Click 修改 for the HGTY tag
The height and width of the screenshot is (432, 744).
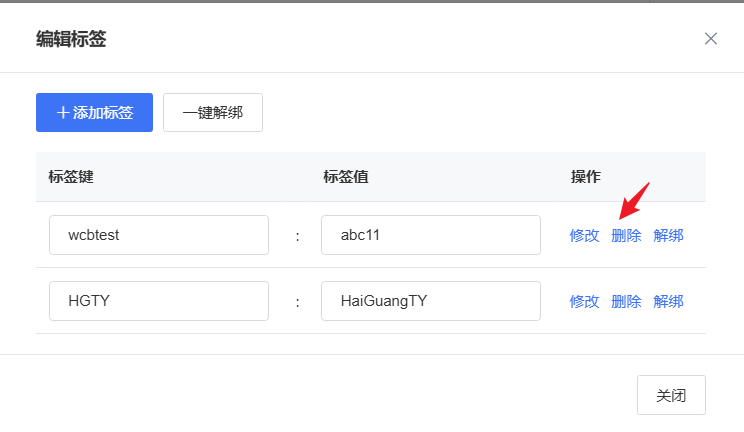[585, 301]
